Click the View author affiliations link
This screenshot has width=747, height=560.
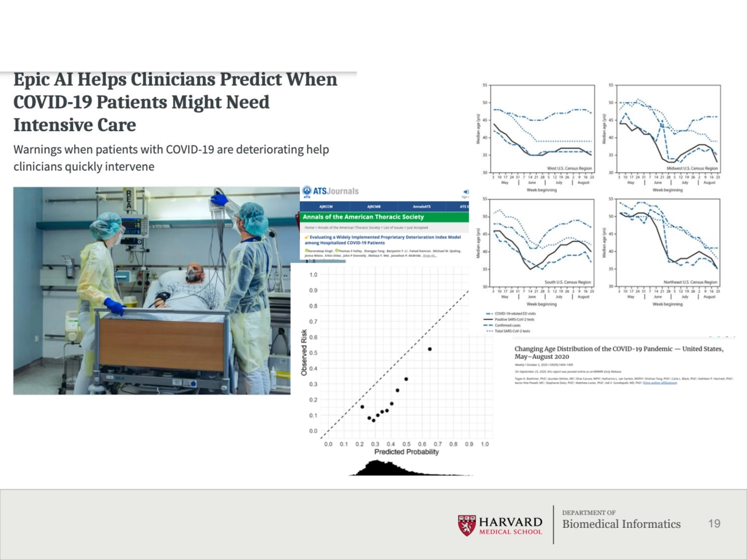coord(660,383)
